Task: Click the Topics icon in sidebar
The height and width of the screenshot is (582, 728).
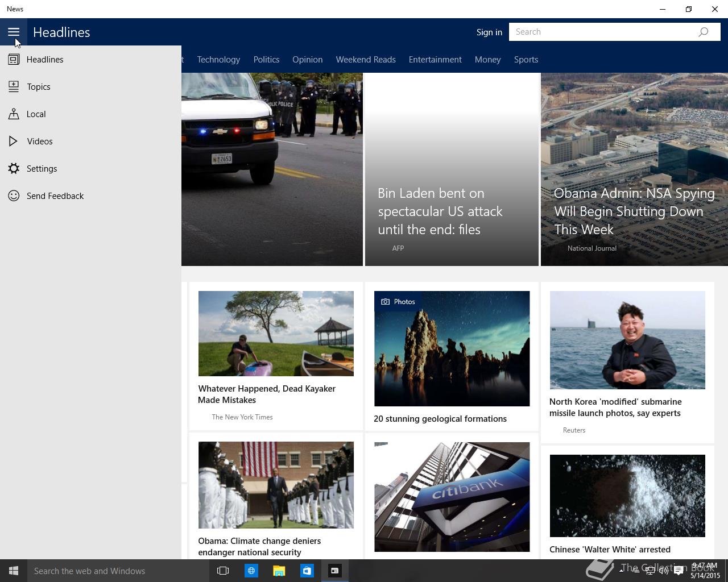Action: pos(14,86)
